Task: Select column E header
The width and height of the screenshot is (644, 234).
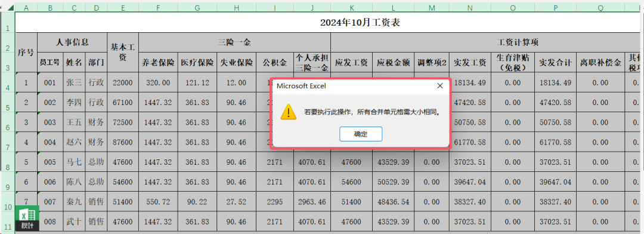Action: (x=123, y=7)
